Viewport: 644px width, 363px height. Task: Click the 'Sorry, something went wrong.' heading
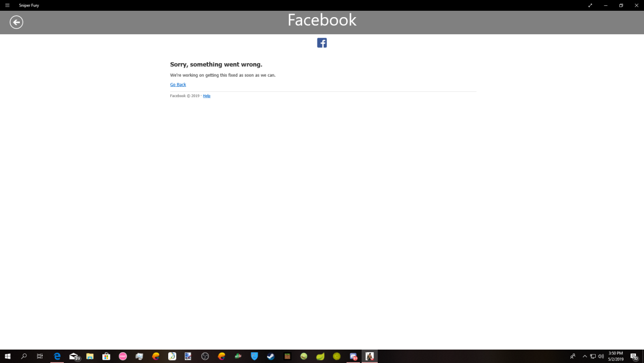pyautogui.click(x=216, y=64)
